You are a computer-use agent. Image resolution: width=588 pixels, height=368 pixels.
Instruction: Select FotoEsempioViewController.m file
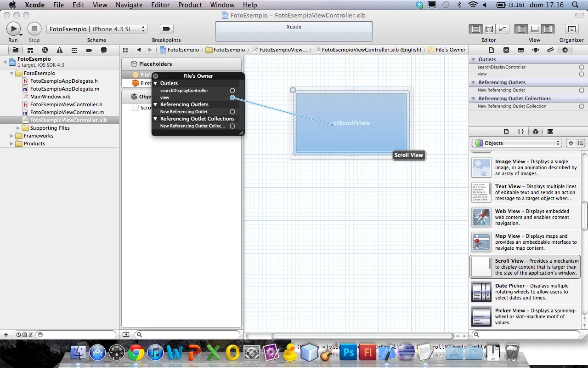coord(67,112)
